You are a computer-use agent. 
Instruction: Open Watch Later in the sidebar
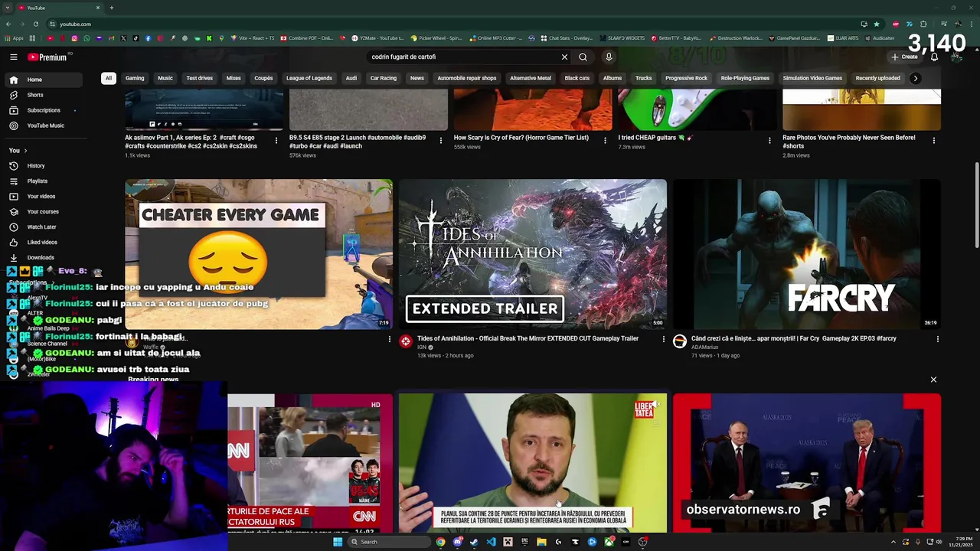[44, 227]
